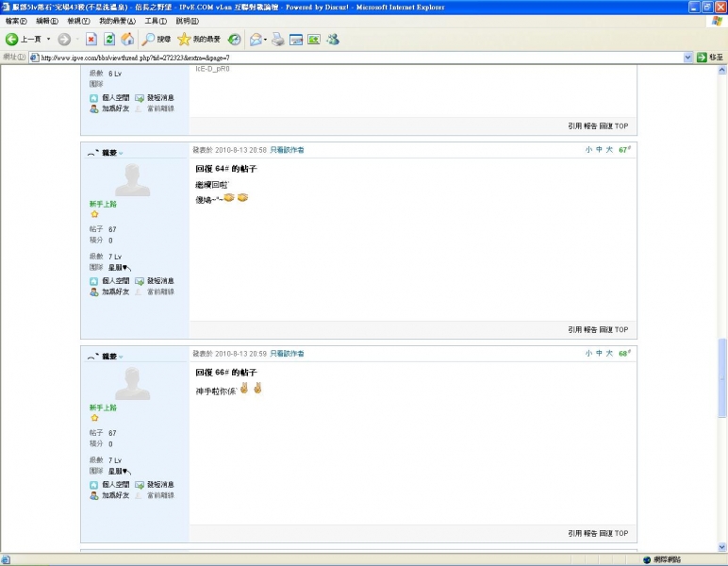Viewport: 728px width, 566px height.
Task: Click 加為好友 in post 67# sidebar
Action: (110, 292)
